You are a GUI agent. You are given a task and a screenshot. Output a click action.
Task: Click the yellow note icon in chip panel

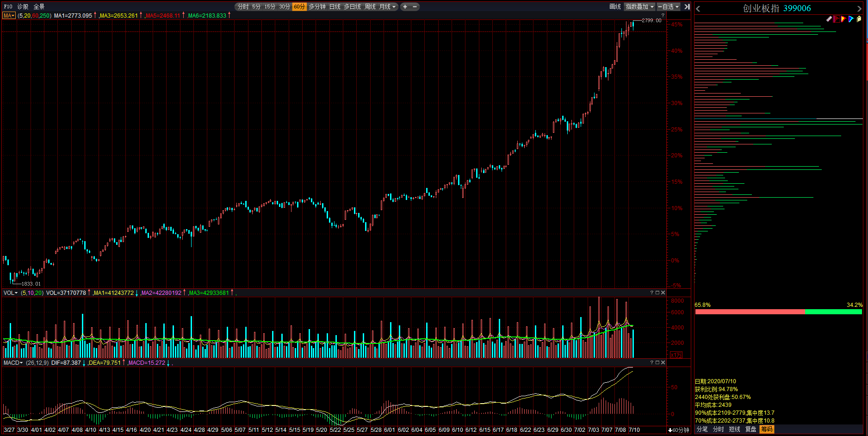[x=859, y=19]
